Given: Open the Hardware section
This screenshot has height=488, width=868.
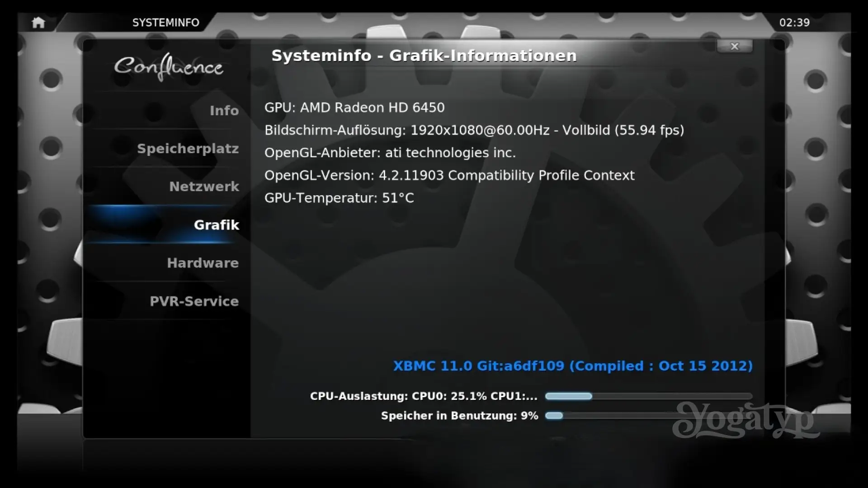Looking at the screenshot, I should pyautogui.click(x=203, y=263).
